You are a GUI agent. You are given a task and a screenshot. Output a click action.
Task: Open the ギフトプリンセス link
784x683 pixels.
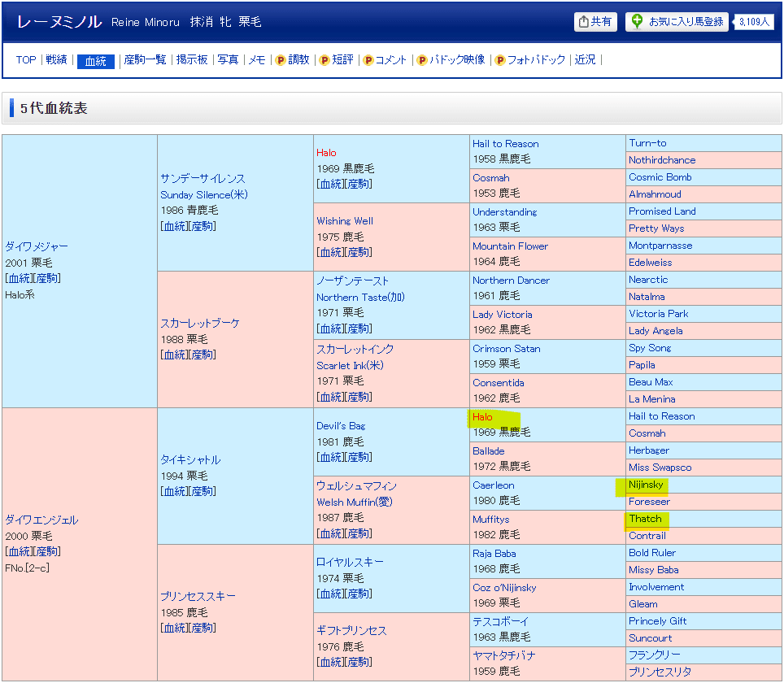[351, 630]
